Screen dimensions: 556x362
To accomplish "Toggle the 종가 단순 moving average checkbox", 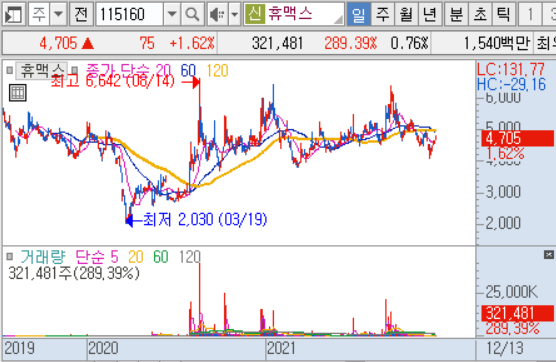I will [x=75, y=70].
